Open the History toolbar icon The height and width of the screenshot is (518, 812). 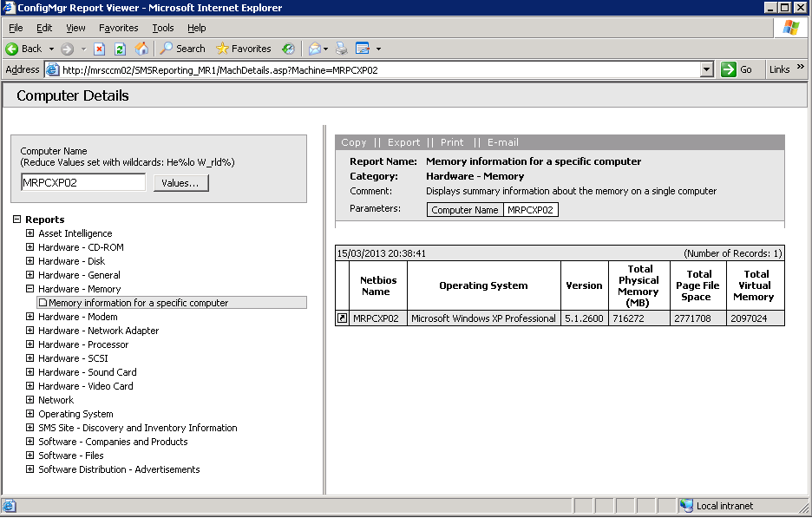pyautogui.click(x=288, y=49)
